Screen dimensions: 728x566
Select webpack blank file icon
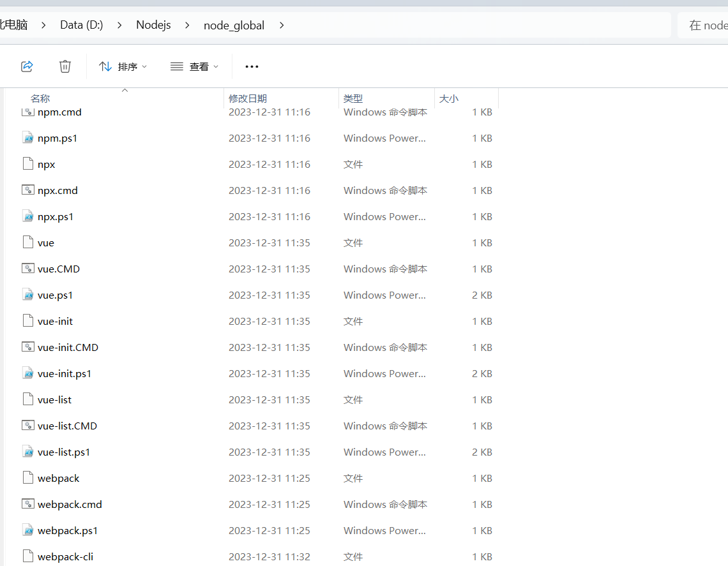(x=28, y=477)
